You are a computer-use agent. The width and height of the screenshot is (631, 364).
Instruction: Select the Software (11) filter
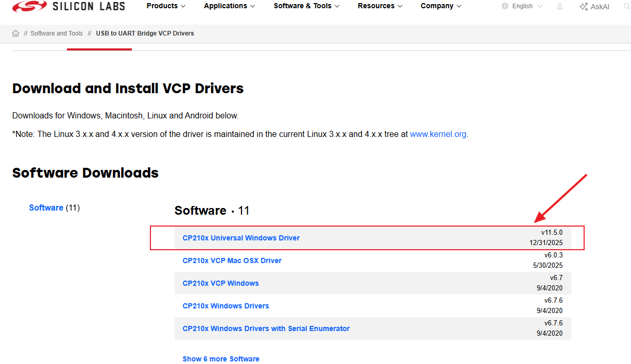tap(54, 207)
